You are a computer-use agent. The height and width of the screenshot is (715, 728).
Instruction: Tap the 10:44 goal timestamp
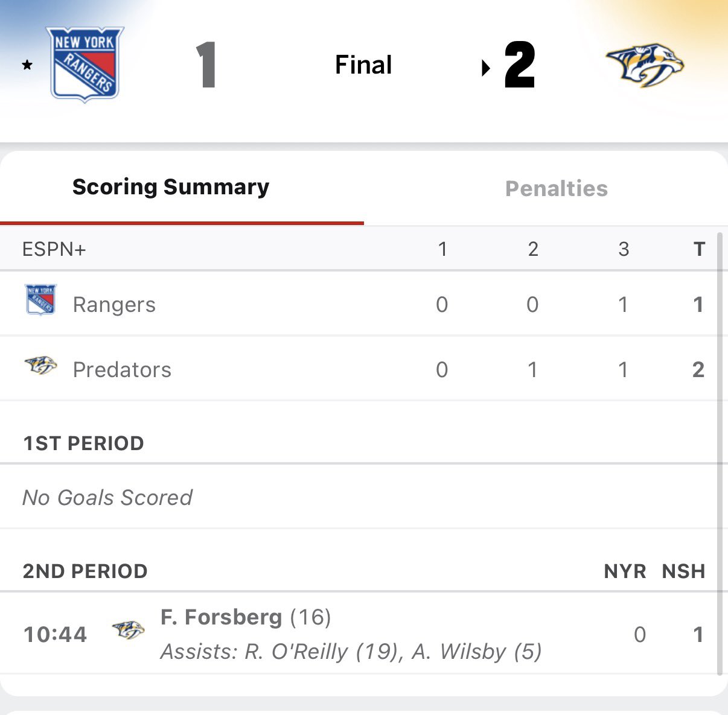click(55, 635)
